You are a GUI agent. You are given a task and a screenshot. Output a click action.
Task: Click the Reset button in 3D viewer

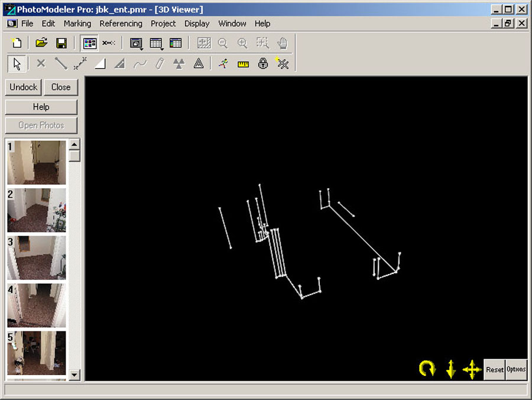pyautogui.click(x=494, y=369)
